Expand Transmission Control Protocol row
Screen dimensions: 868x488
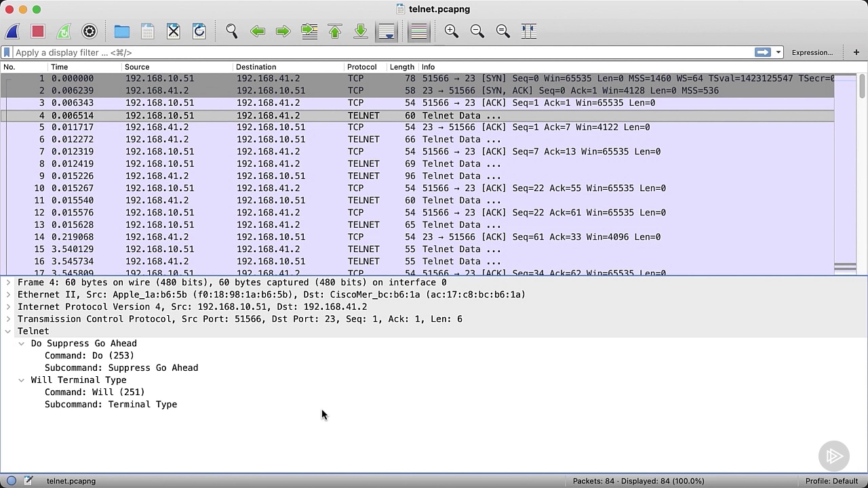coord(8,319)
